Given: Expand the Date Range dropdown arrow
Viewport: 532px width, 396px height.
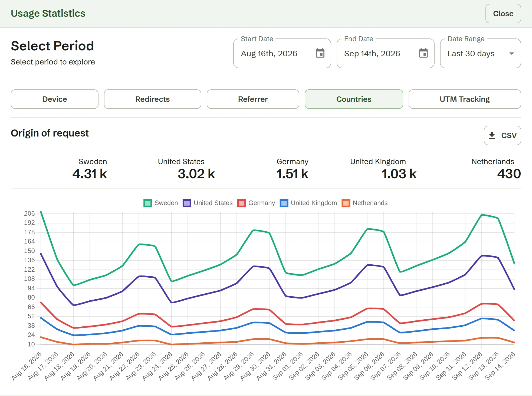Looking at the screenshot, I should click(x=511, y=53).
